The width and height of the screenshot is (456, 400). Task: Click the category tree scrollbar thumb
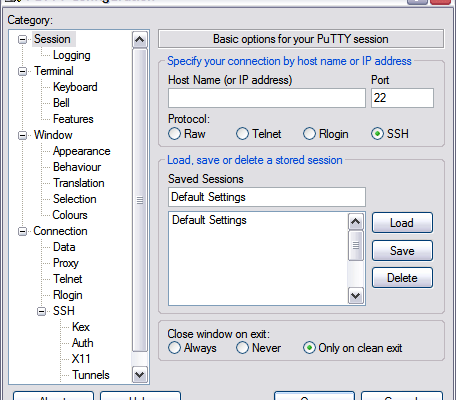coord(139,200)
